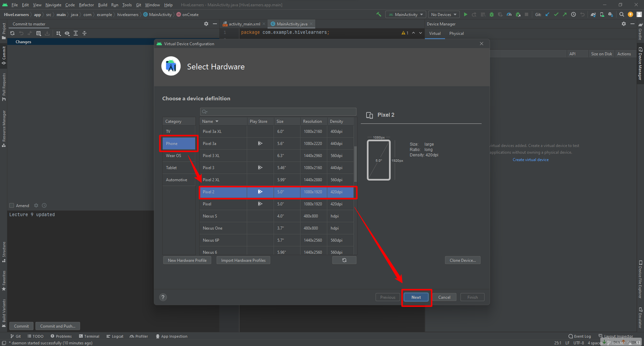Open the File menu

pos(15,5)
